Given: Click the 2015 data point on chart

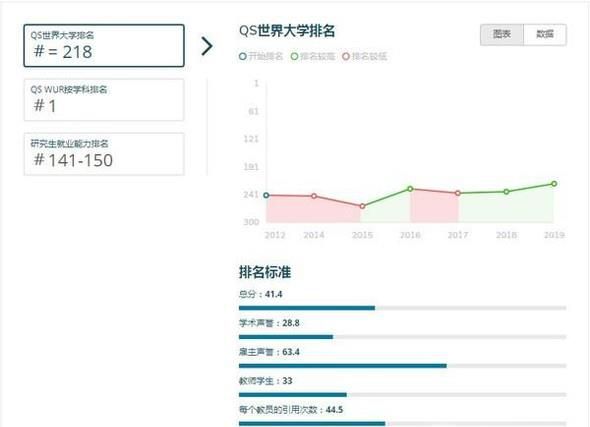Looking at the screenshot, I should coord(362,206).
